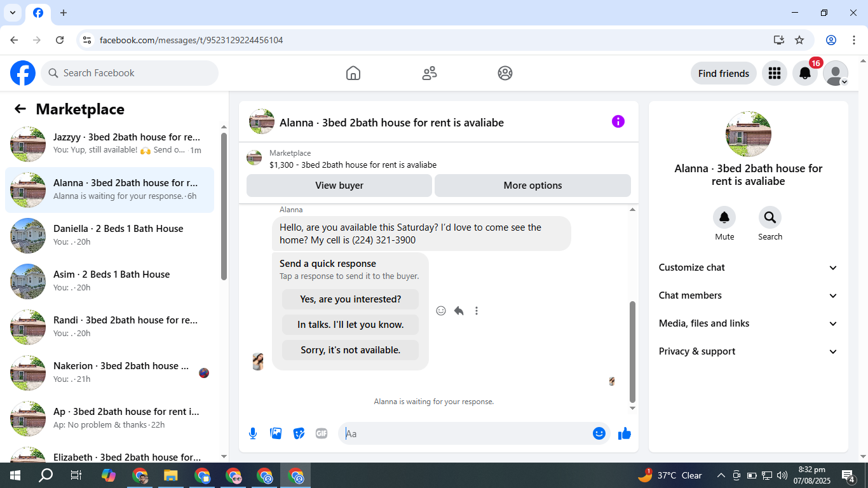Click the chat messages vertical scrollbar
This screenshot has height=488, width=868.
(x=632, y=351)
